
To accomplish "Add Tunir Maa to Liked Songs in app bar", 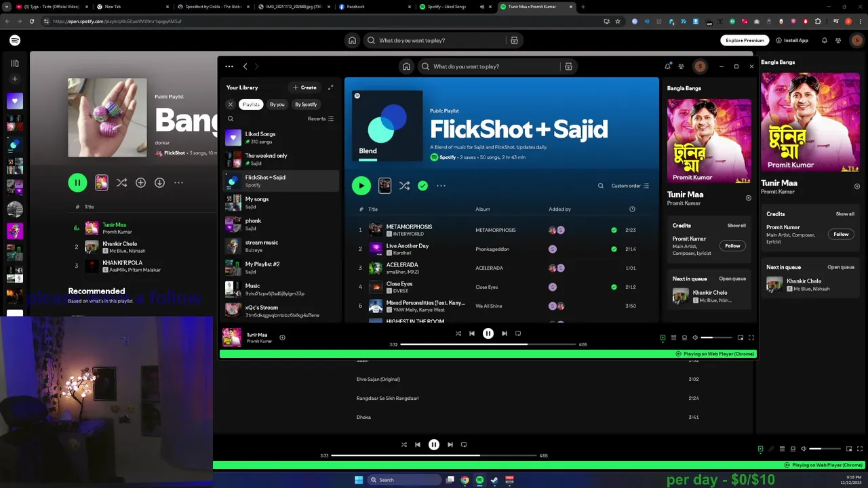I will tap(283, 338).
